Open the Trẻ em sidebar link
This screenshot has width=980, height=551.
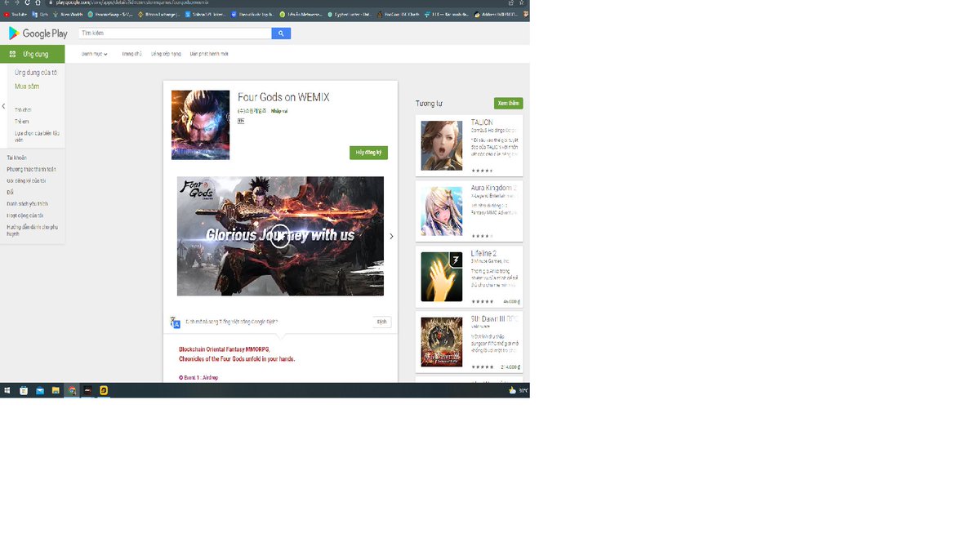point(21,121)
